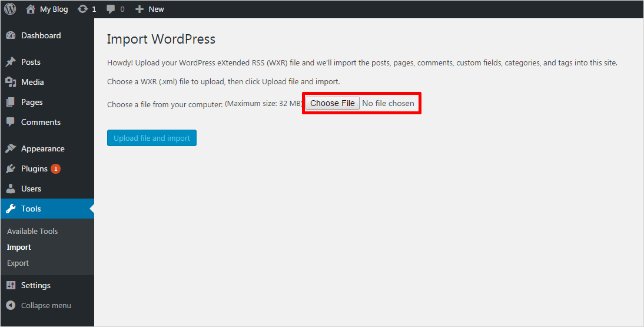Open My Blog home icon
The height and width of the screenshot is (327, 644).
pos(31,9)
